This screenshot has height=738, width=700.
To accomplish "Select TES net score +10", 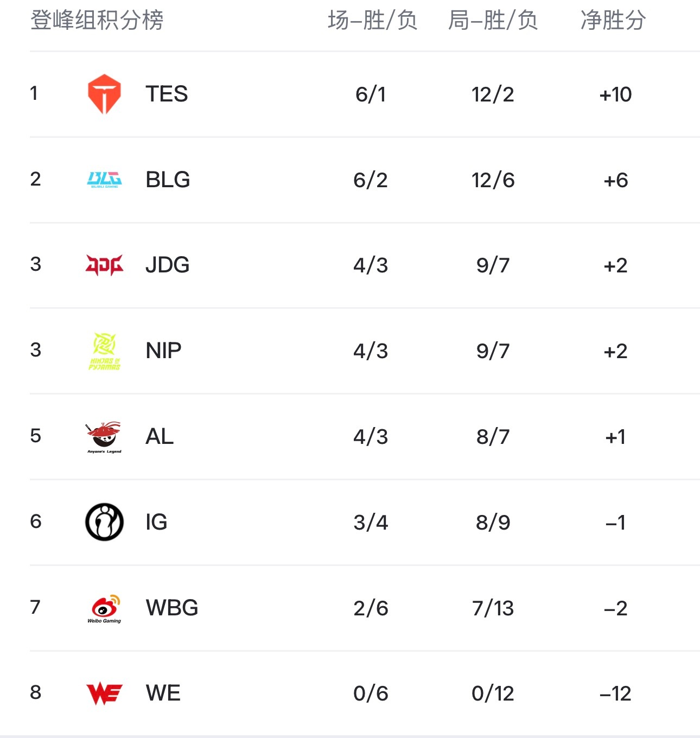I will coord(615,94).
